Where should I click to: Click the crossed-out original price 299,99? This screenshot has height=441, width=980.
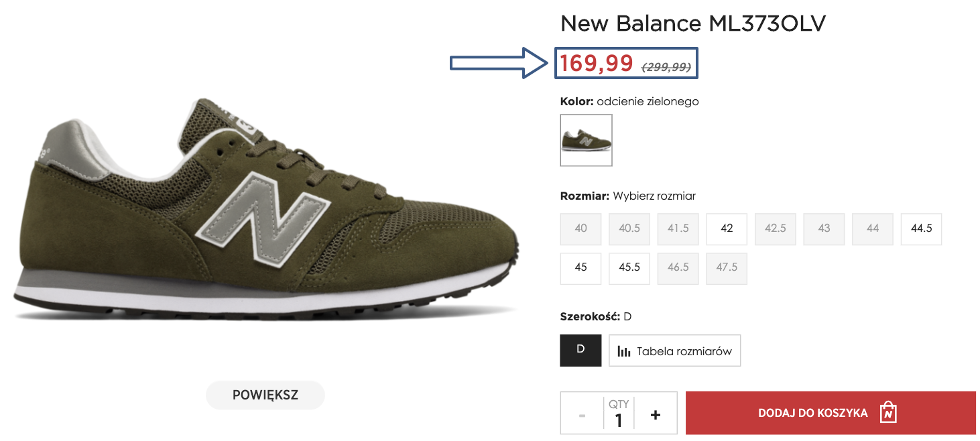tap(666, 67)
